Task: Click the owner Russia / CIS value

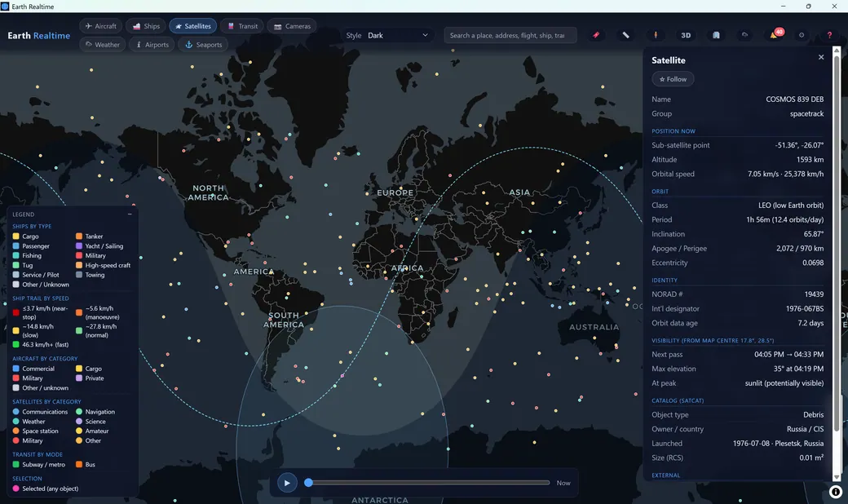Action: [806, 429]
